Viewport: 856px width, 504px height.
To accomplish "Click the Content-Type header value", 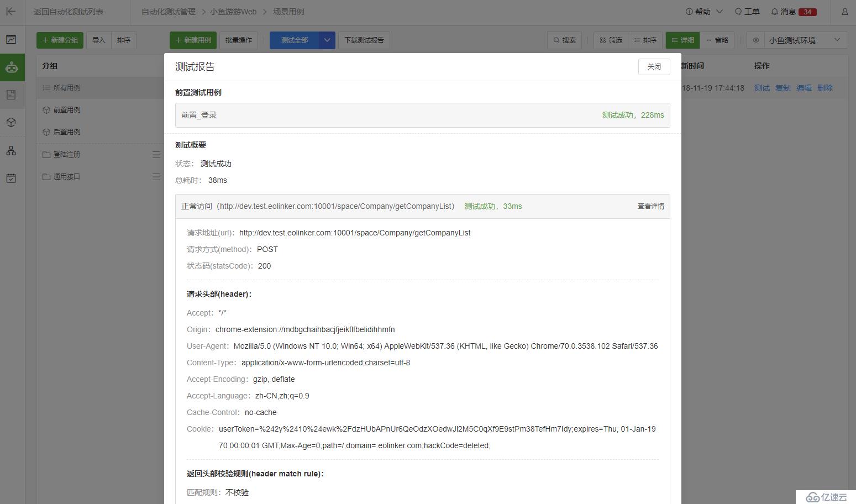I will point(325,363).
